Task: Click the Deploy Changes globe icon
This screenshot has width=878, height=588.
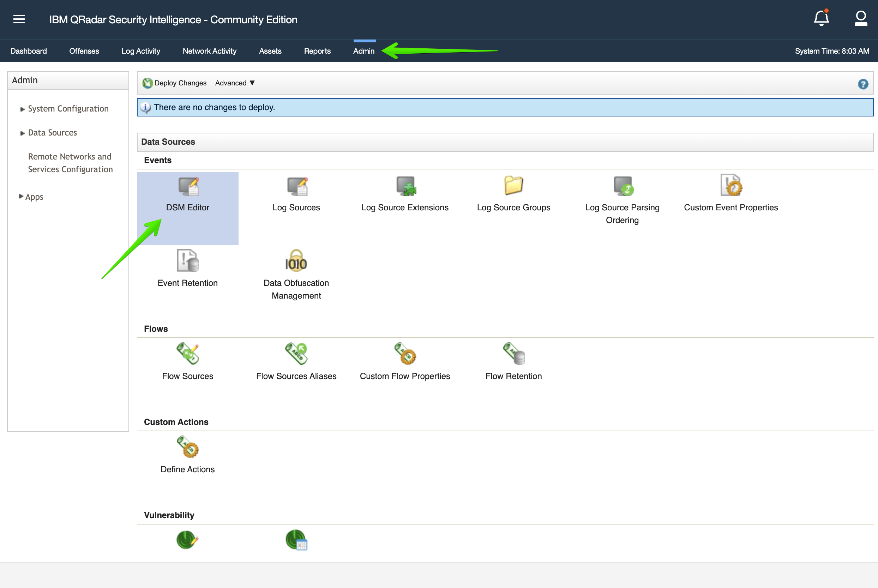Action: 147,83
